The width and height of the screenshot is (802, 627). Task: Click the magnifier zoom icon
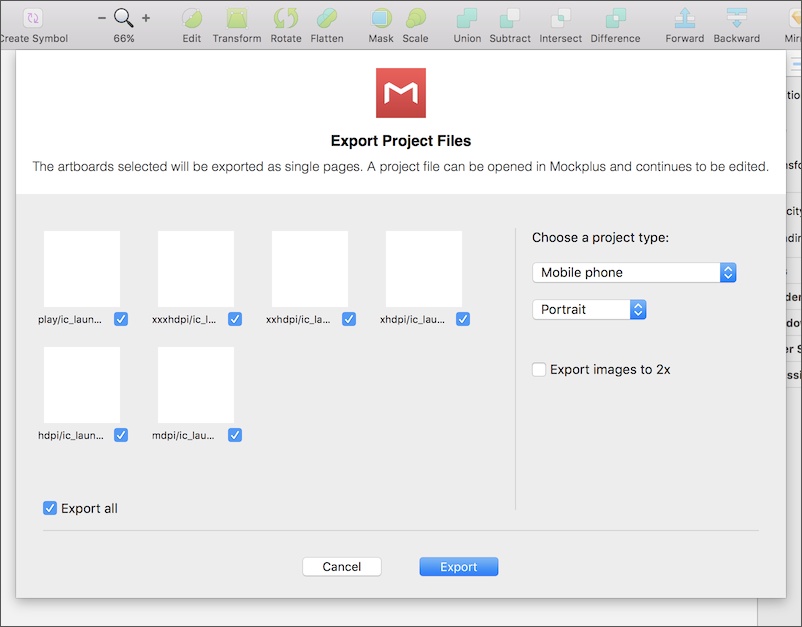click(123, 18)
